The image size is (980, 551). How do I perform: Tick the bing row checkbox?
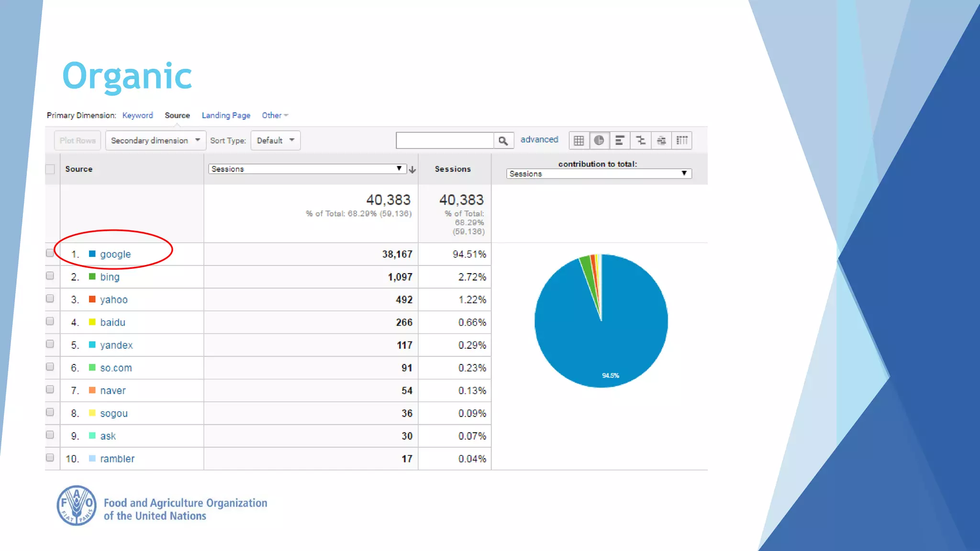(x=50, y=276)
